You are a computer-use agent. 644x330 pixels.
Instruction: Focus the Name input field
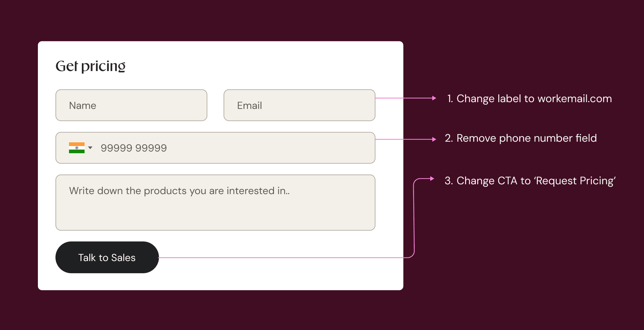pyautogui.click(x=131, y=105)
